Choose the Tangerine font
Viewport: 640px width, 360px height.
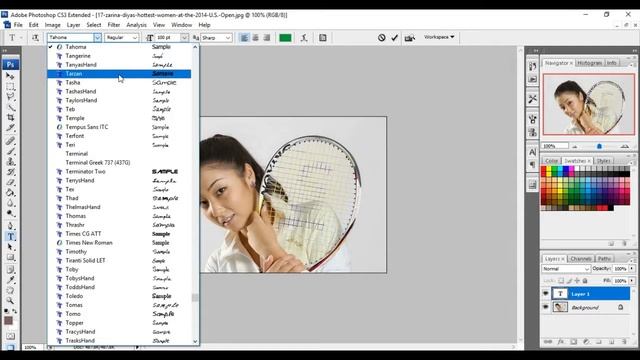tap(119, 56)
